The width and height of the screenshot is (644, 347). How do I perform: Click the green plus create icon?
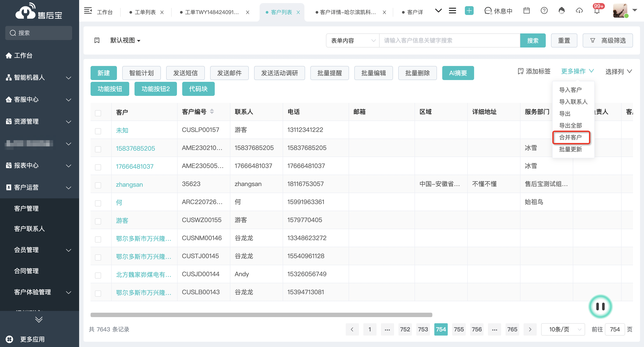469,11
